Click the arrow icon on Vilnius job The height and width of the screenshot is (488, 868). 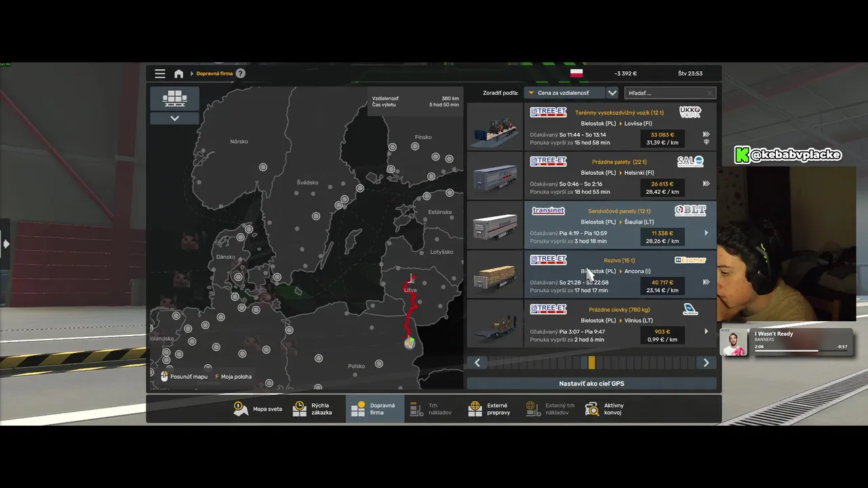pos(706,331)
